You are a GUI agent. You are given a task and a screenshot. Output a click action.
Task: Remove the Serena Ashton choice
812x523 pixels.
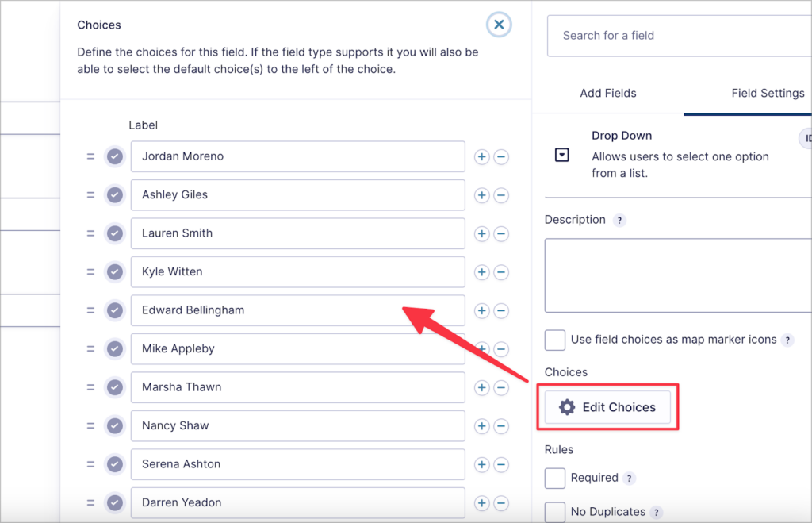tap(501, 464)
